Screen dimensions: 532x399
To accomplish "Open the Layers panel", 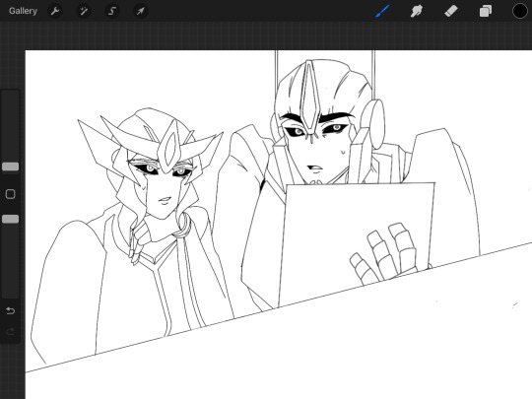I will 486,11.
